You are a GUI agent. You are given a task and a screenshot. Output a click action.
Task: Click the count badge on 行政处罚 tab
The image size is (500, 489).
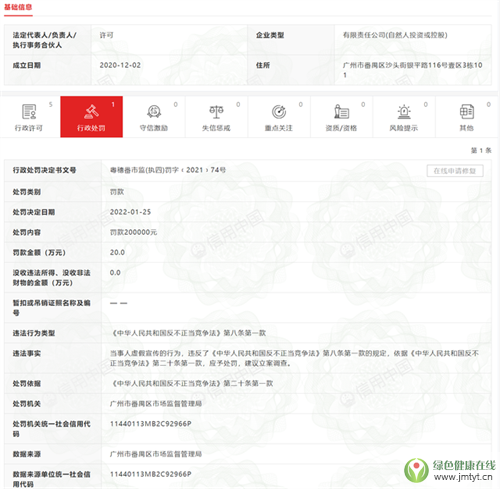(x=113, y=105)
